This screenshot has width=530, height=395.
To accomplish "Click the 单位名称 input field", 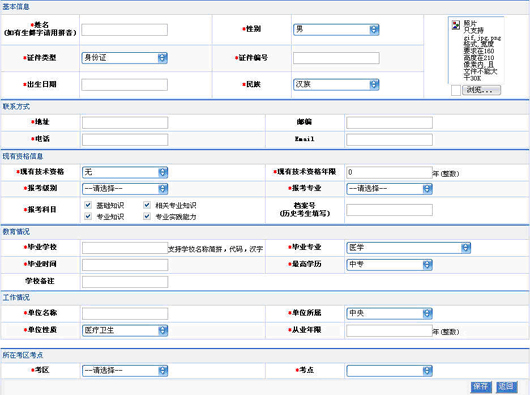I will pyautogui.click(x=125, y=314).
